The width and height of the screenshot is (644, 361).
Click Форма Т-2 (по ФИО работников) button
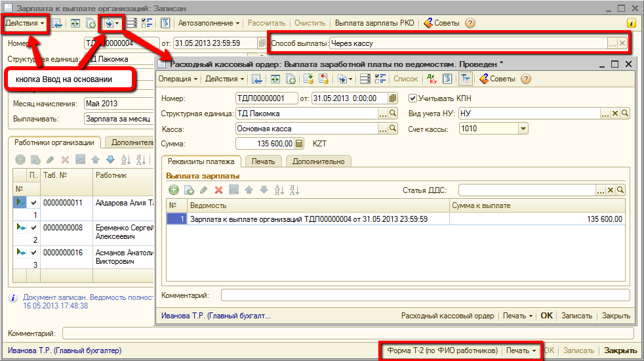point(442,350)
